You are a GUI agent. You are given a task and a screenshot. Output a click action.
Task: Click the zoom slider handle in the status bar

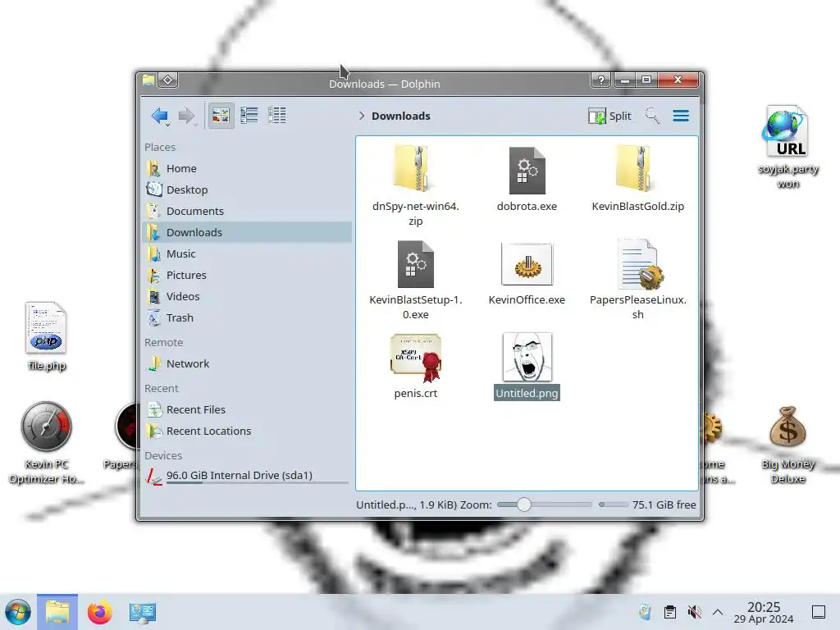[524, 504]
